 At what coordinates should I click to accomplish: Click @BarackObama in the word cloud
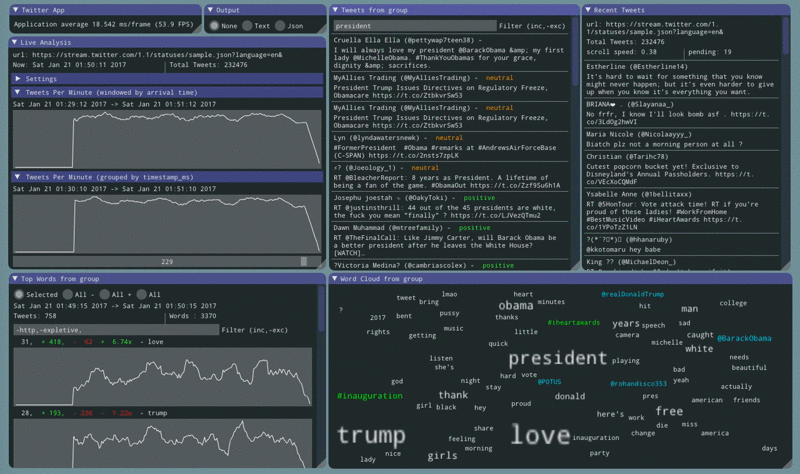click(x=744, y=338)
